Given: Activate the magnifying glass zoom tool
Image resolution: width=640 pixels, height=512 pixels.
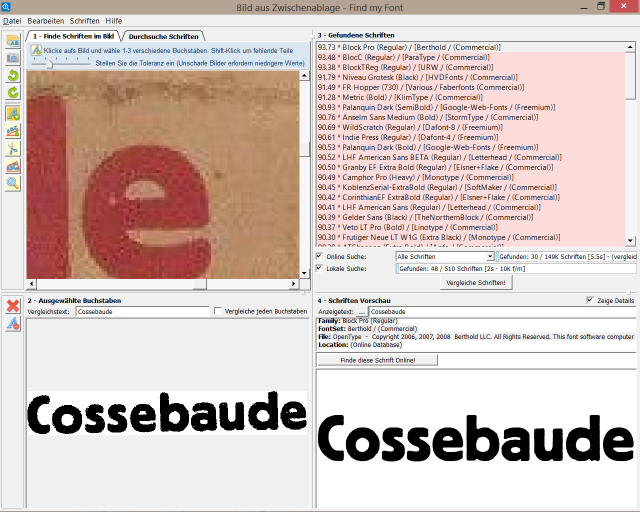Looking at the screenshot, I should tap(13, 183).
